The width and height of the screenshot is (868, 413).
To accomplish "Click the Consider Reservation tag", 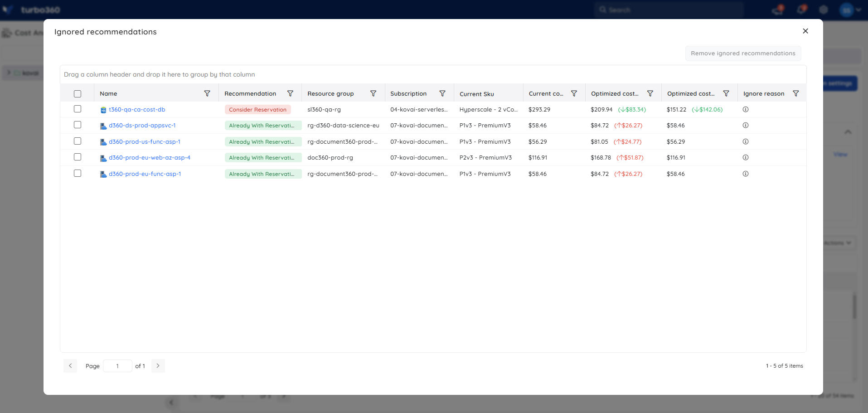I will (x=257, y=109).
